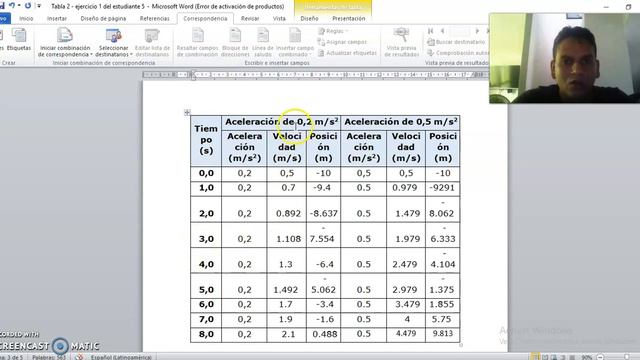Click the 90% zoom level
This screenshot has height=360, width=640.
(x=587, y=357)
